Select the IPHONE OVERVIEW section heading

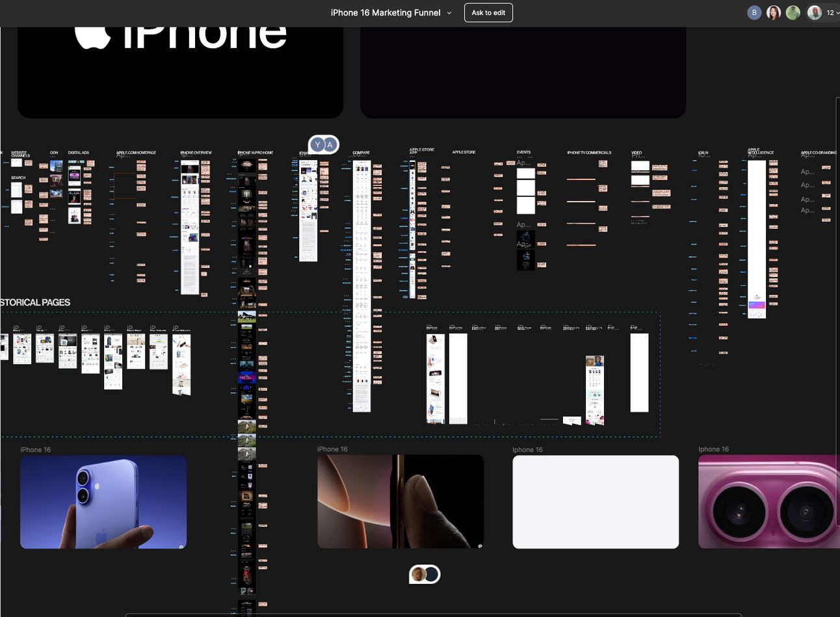point(196,153)
